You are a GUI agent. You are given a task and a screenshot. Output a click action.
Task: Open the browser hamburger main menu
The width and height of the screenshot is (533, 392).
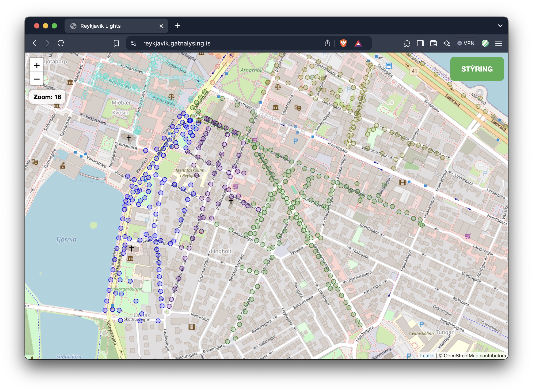click(498, 43)
